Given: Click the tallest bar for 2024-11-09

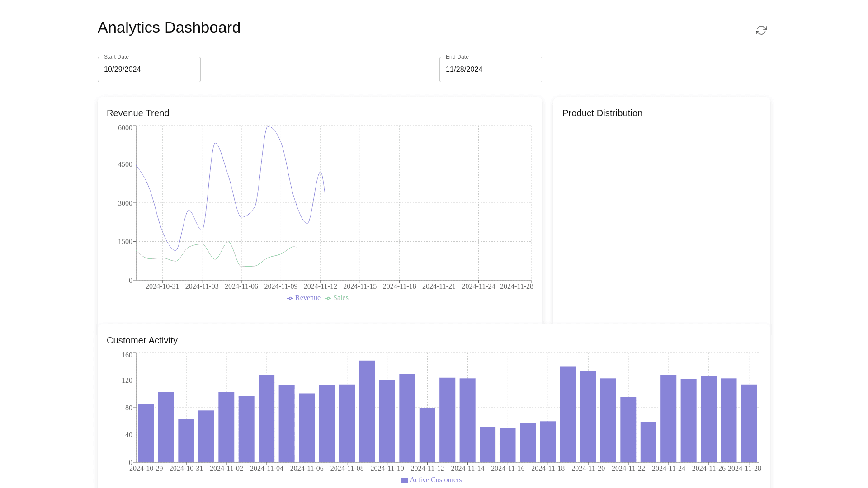Looking at the screenshot, I should point(367,411).
